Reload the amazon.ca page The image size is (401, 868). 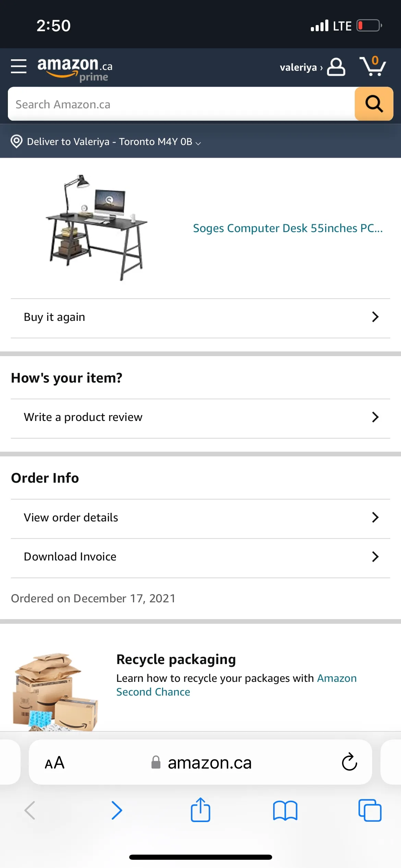pos(349,762)
